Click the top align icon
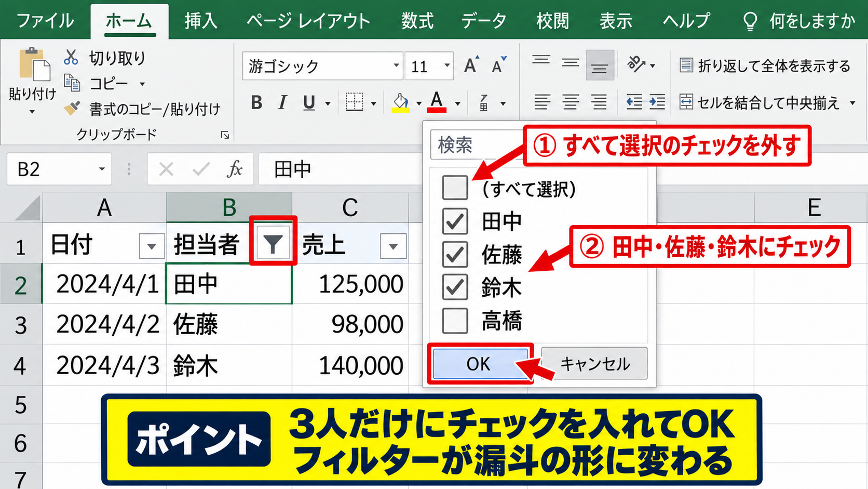This screenshot has height=489, width=868. click(541, 61)
